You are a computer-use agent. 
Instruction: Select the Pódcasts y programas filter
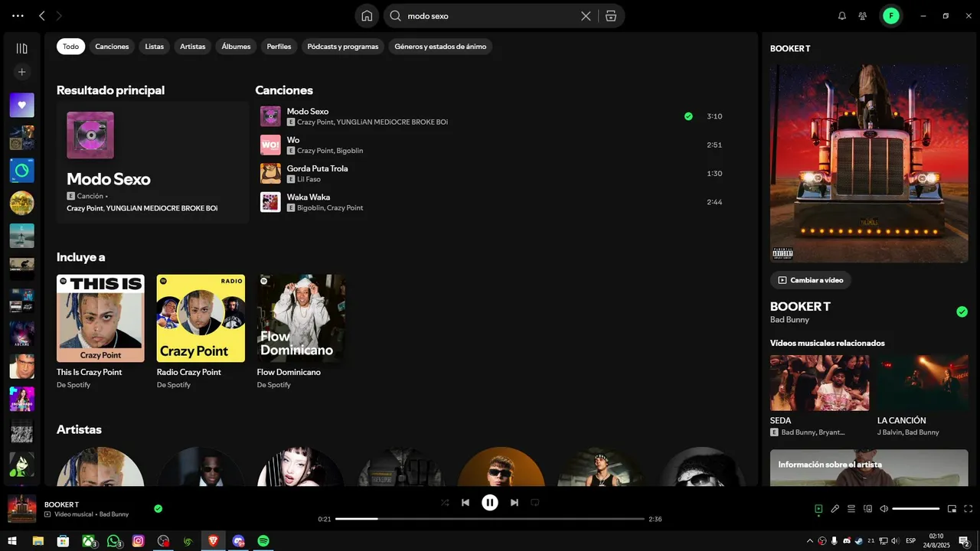coord(343,47)
